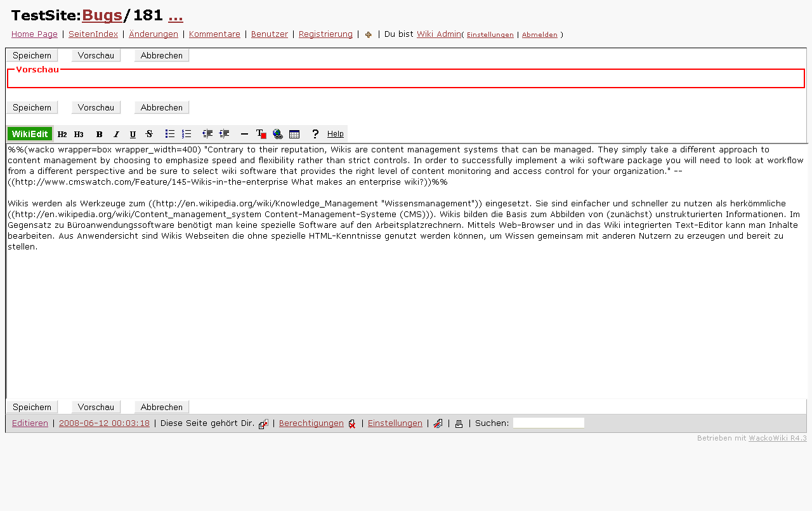Insert a hyperlink using the globe icon
Viewport: 812px width, 511px height.
pos(277,134)
